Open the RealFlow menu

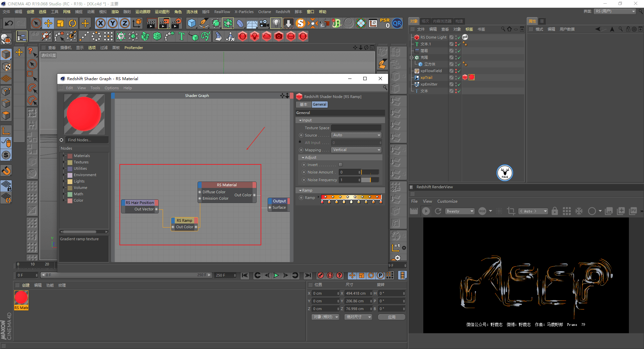pos(222,12)
